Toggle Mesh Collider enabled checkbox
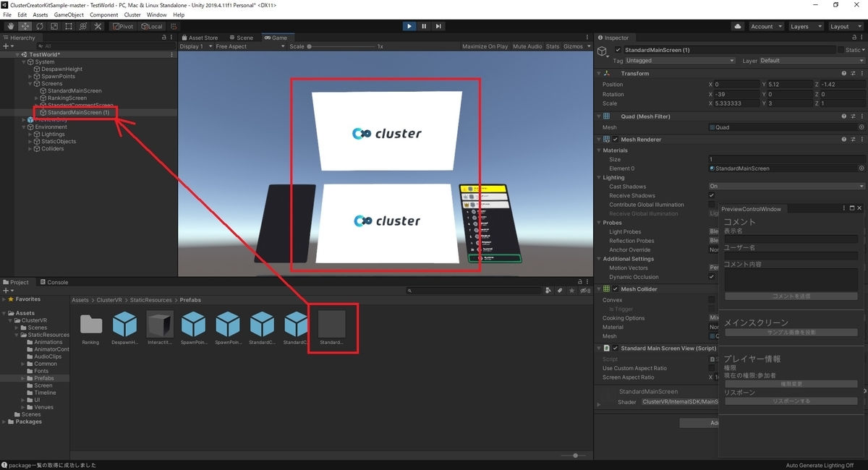This screenshot has height=470, width=868. (616, 289)
